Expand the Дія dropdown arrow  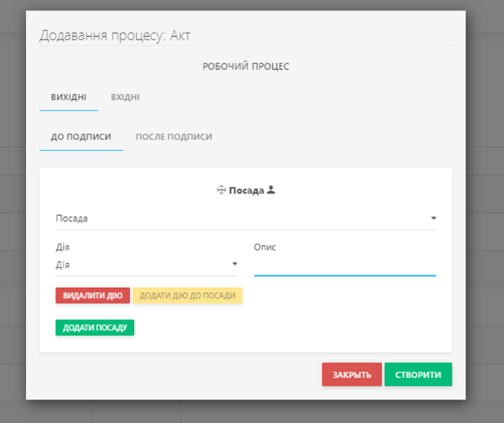pyautogui.click(x=234, y=265)
